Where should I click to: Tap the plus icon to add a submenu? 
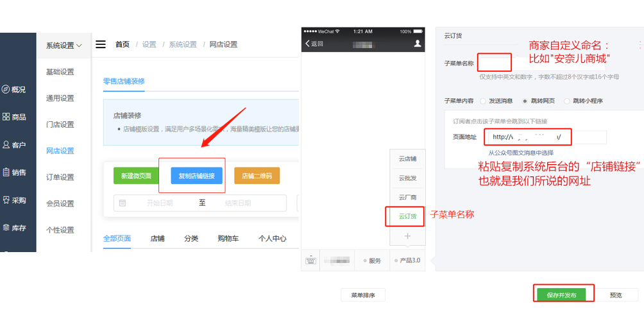click(x=407, y=236)
